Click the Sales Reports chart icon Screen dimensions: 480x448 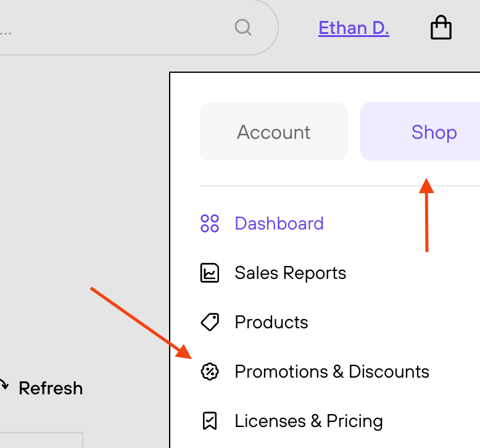[x=210, y=273]
